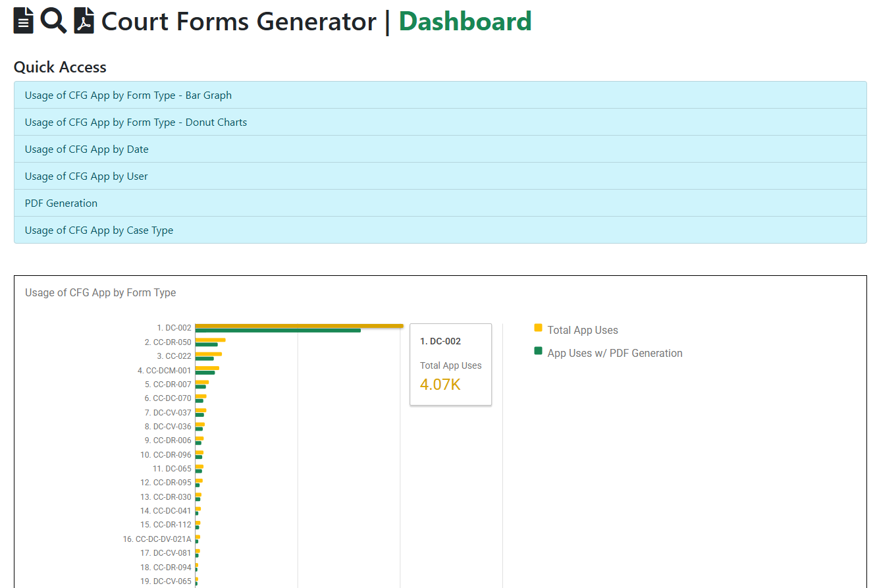Click the magnifying glass search icon

click(x=53, y=21)
